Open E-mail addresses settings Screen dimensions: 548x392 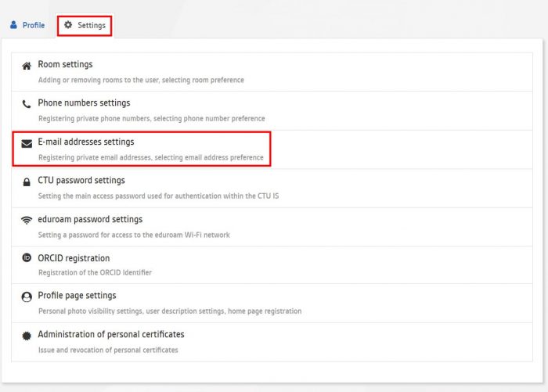pos(272,149)
